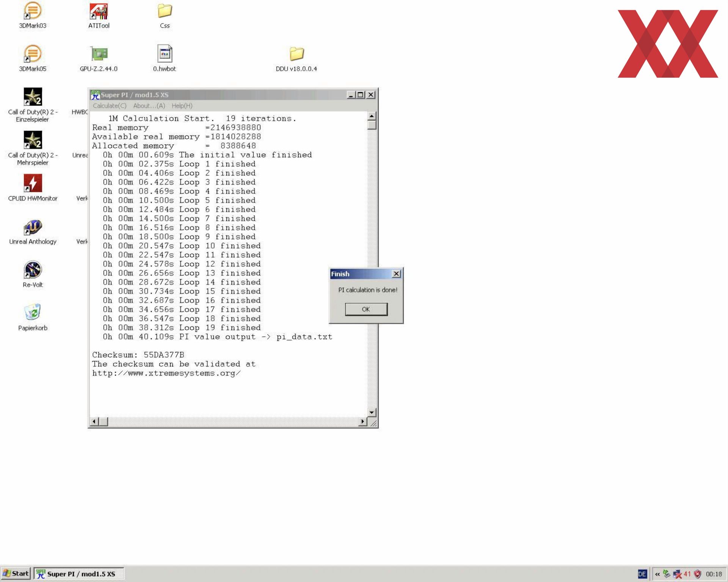
Task: Click the DE language indicator
Action: pyautogui.click(x=642, y=574)
